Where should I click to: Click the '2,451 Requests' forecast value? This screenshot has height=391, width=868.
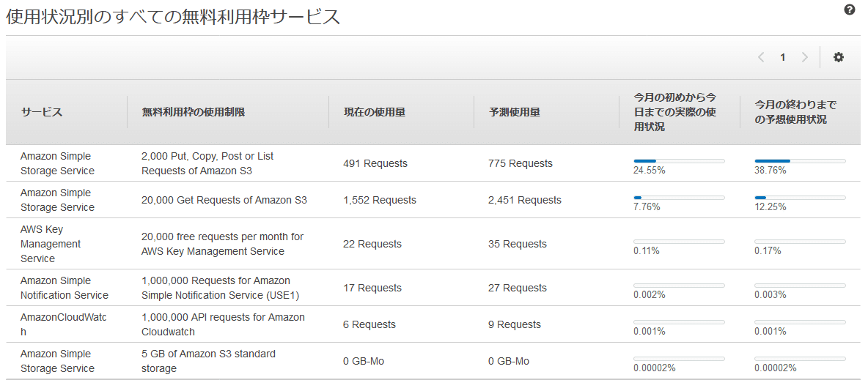pyautogui.click(x=525, y=200)
